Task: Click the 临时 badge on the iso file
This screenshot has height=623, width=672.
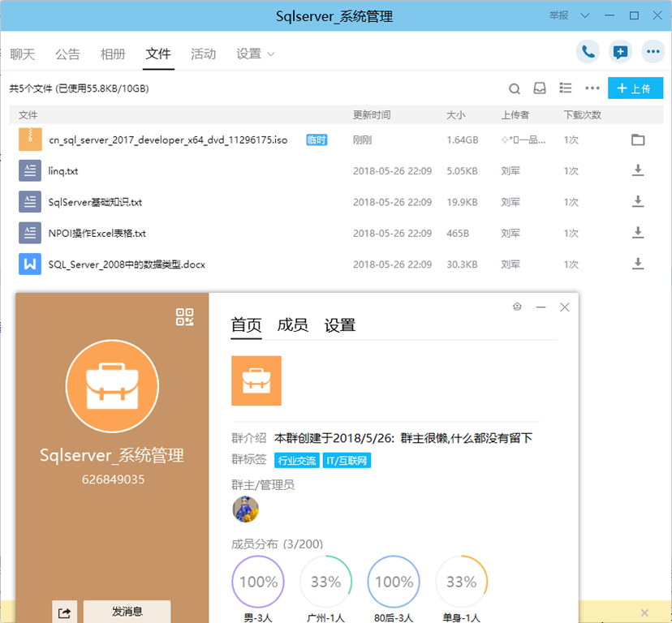Action: 317,140
